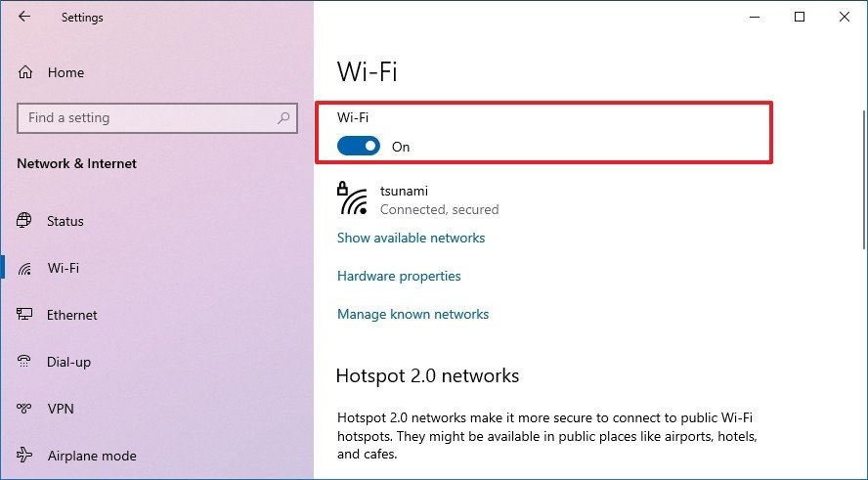Click the back arrow icon
868x480 pixels.
tap(24, 17)
